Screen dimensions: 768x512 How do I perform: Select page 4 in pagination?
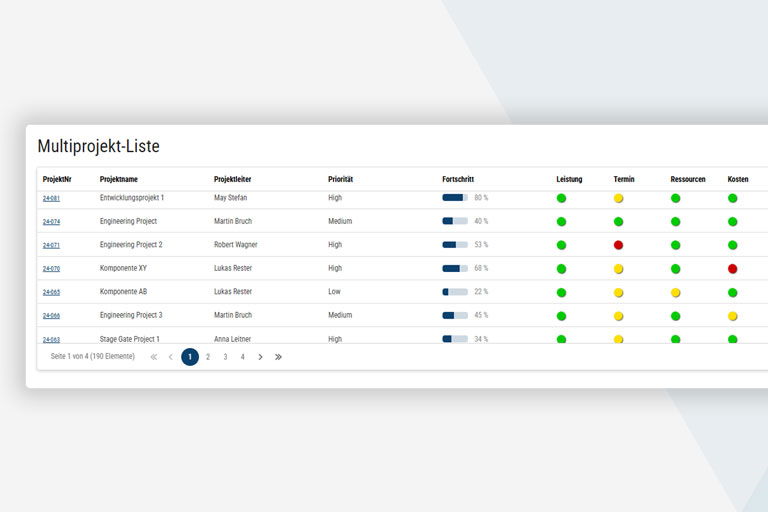pyautogui.click(x=242, y=357)
